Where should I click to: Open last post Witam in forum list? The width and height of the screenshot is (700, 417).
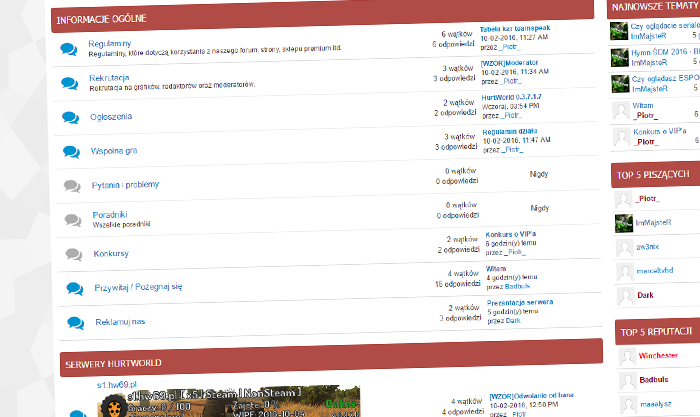496,269
